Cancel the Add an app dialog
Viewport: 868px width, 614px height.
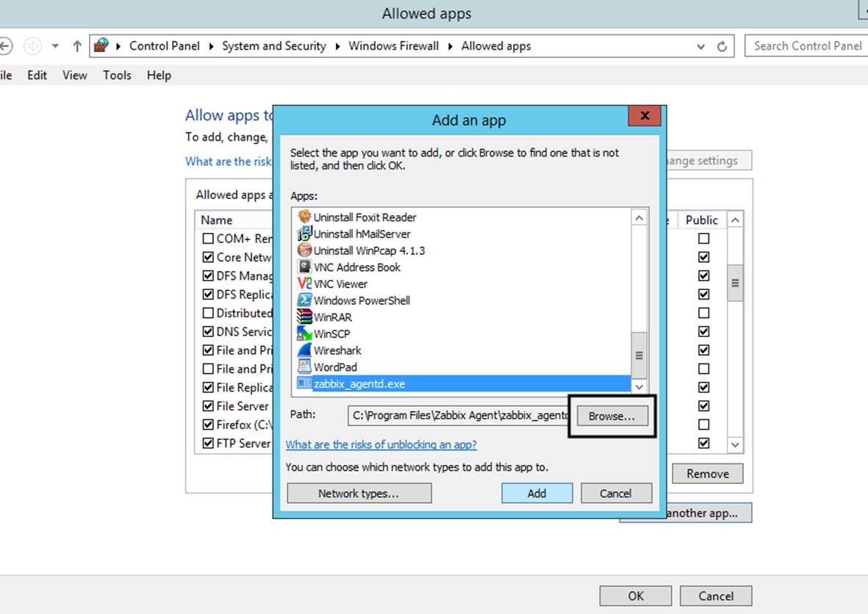click(x=616, y=493)
